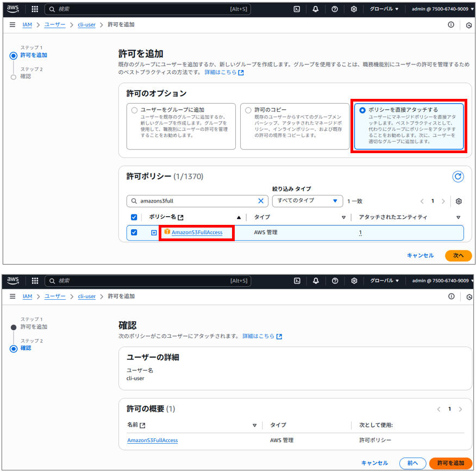Image resolution: width=476 pixels, height=472 pixels.
Task: Click orange 許可を追加 button
Action: point(450,463)
